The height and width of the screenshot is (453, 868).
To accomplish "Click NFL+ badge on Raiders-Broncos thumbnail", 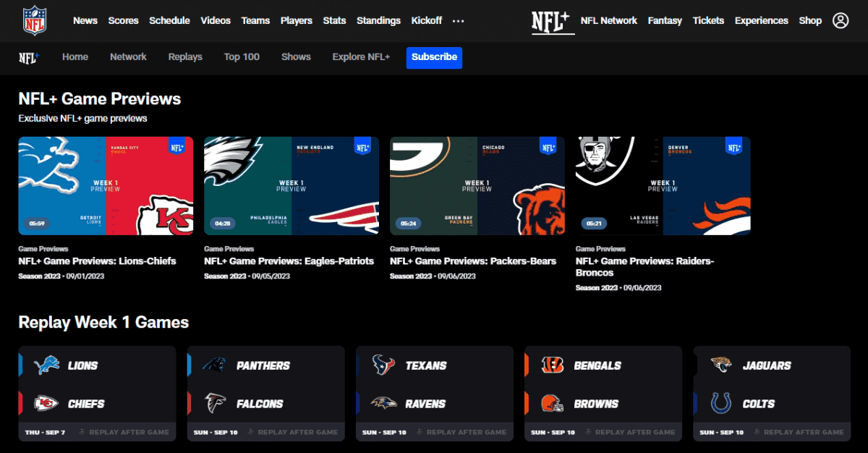I will click(734, 147).
